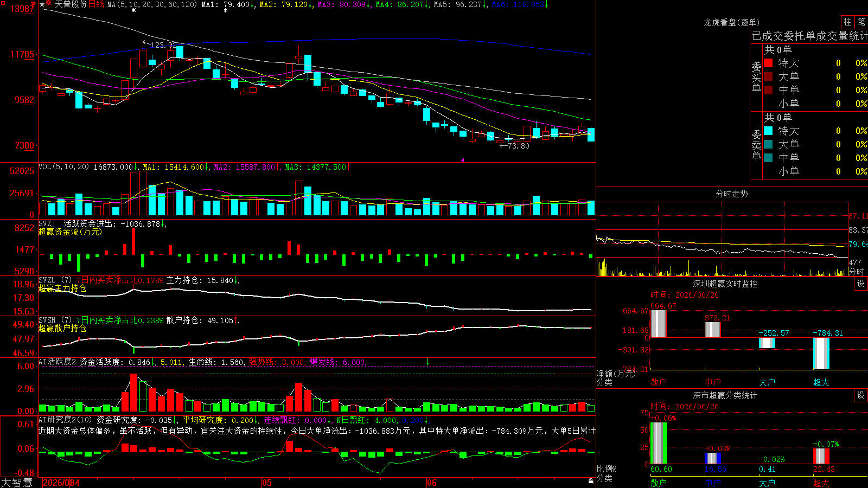Click the 60.60 散户 bar in 分类统计
The image size is (868, 488).
(659, 443)
